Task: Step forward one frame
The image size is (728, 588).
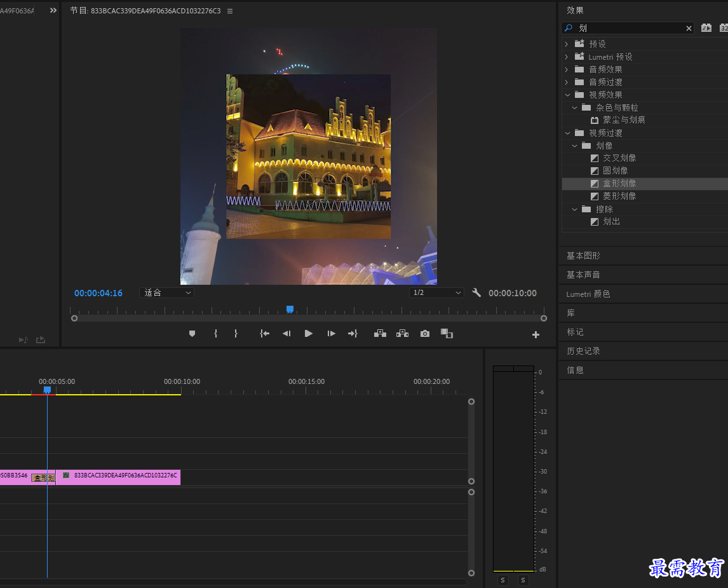Action: pos(331,334)
